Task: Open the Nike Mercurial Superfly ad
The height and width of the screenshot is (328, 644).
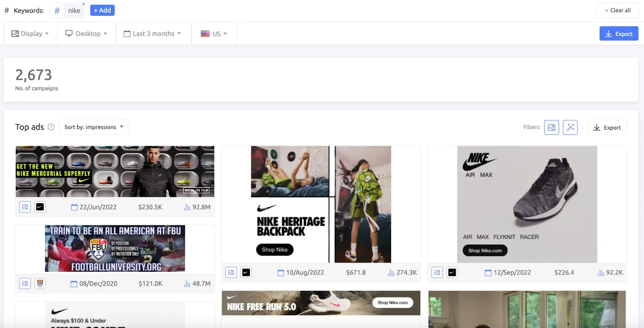Action: click(115, 171)
